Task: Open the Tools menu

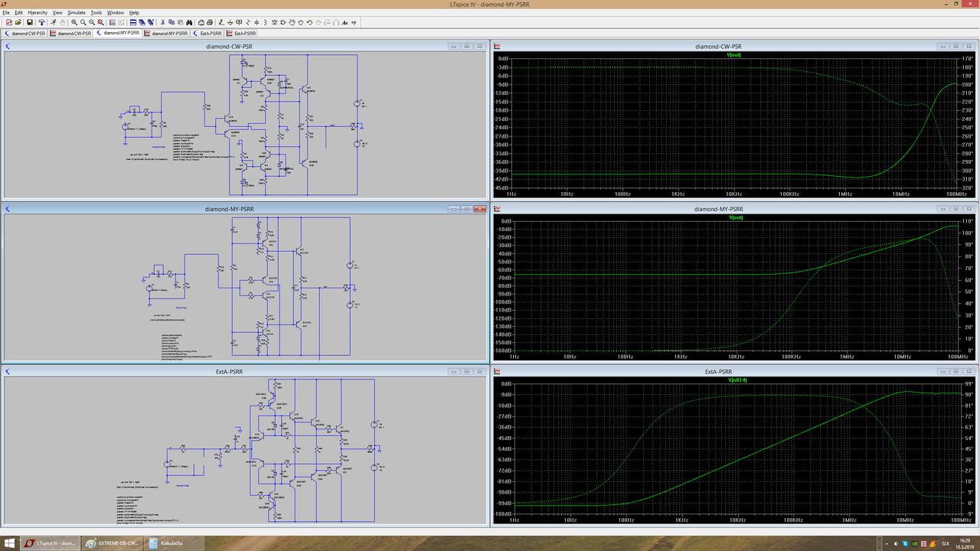Action: (x=96, y=13)
